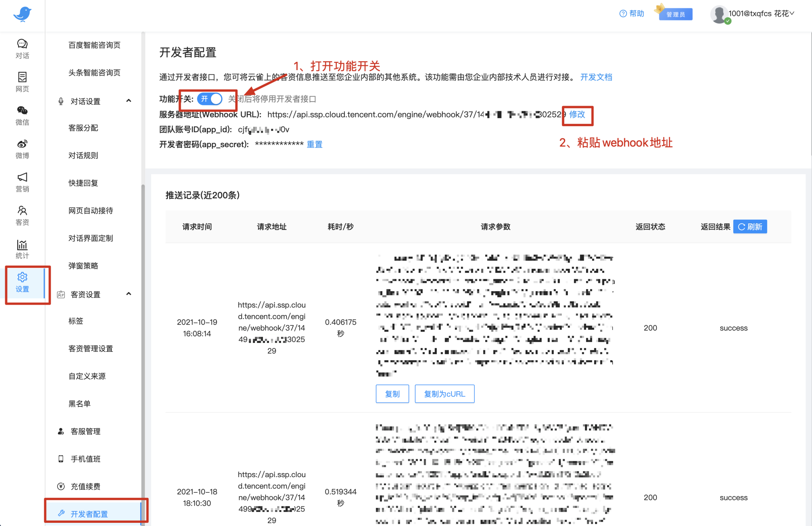
Task: Click the yen icon beside 充值续费
Action: coord(61,486)
